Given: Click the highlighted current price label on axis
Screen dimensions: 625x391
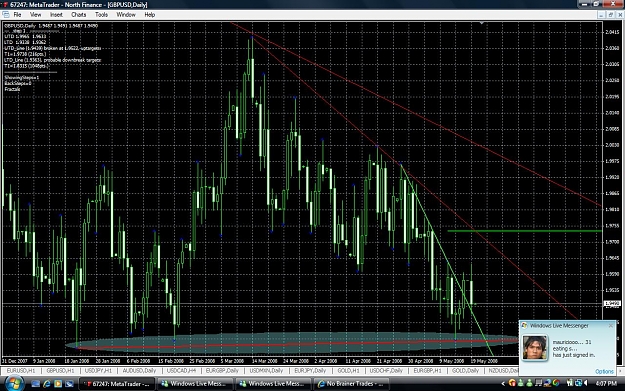Looking at the screenshot, I should 612,304.
